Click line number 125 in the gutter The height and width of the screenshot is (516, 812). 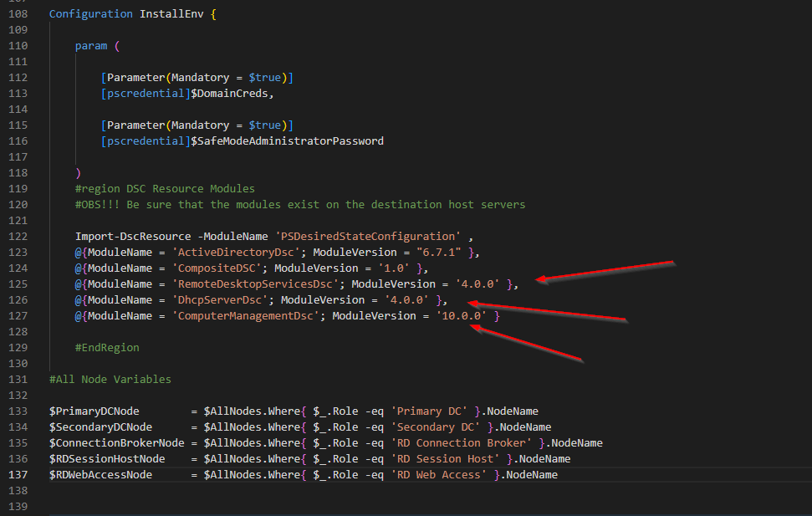(18, 284)
